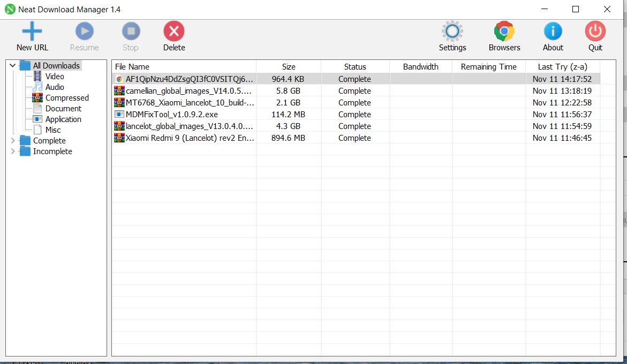Click the Stop toolbar icon
Screen dimensions: 627x364
(131, 32)
